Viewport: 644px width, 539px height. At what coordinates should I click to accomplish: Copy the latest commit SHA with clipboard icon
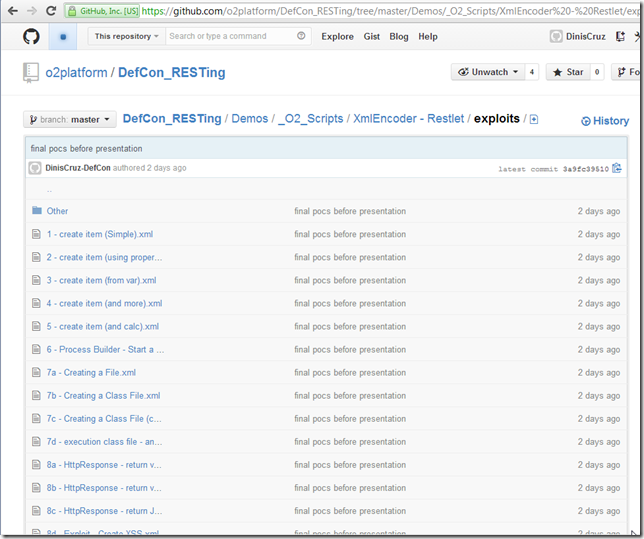(616, 168)
